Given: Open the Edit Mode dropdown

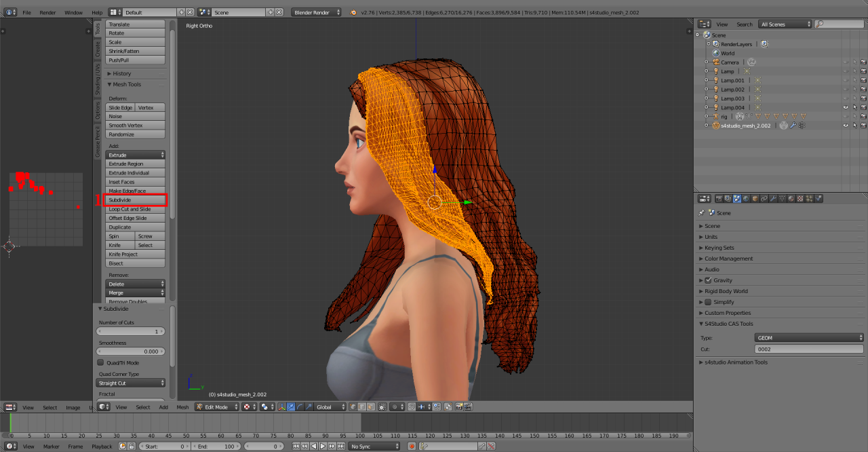Looking at the screenshot, I should point(218,407).
